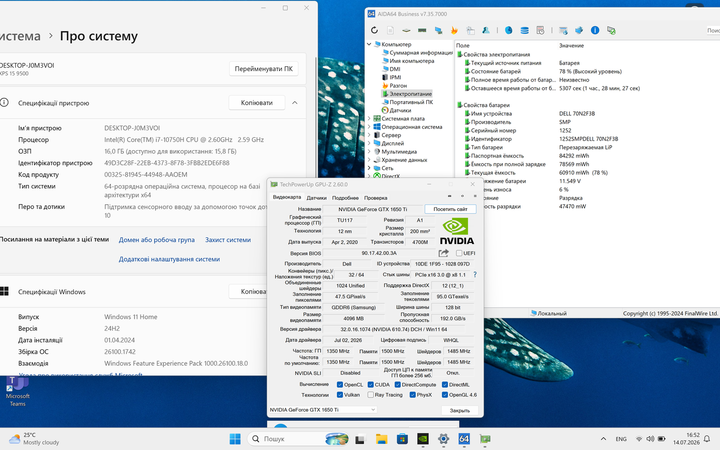Click the Посетить сайт button in GPU-Z

point(450,209)
